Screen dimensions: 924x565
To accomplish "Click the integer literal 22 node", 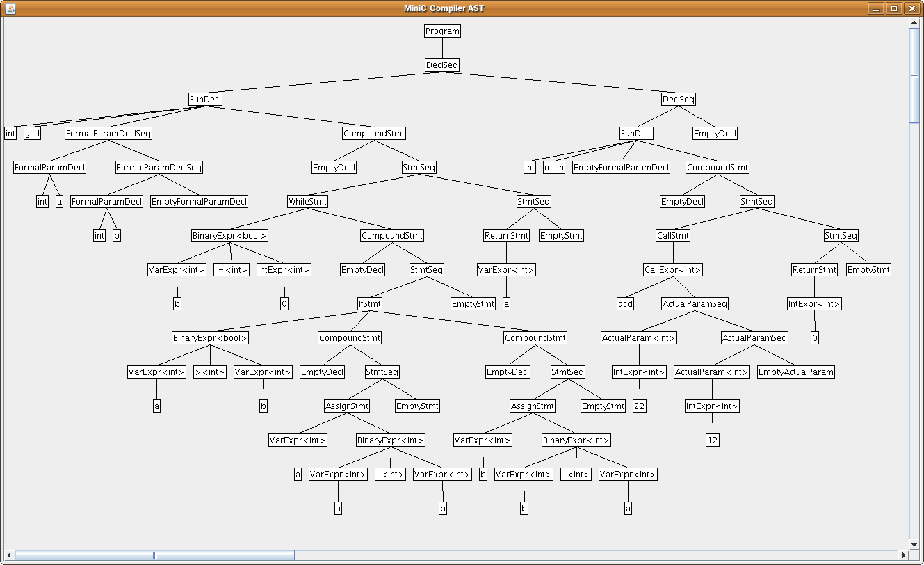I will pyautogui.click(x=640, y=406).
